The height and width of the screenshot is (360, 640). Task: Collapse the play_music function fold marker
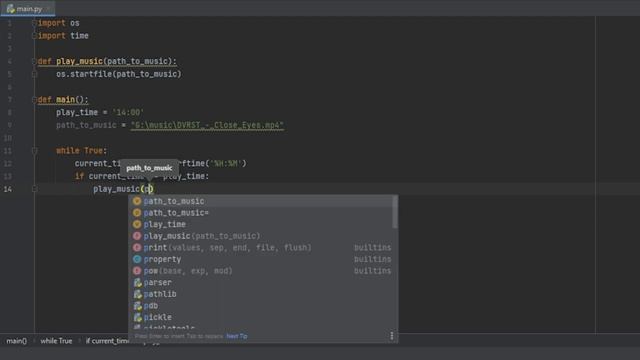34,61
